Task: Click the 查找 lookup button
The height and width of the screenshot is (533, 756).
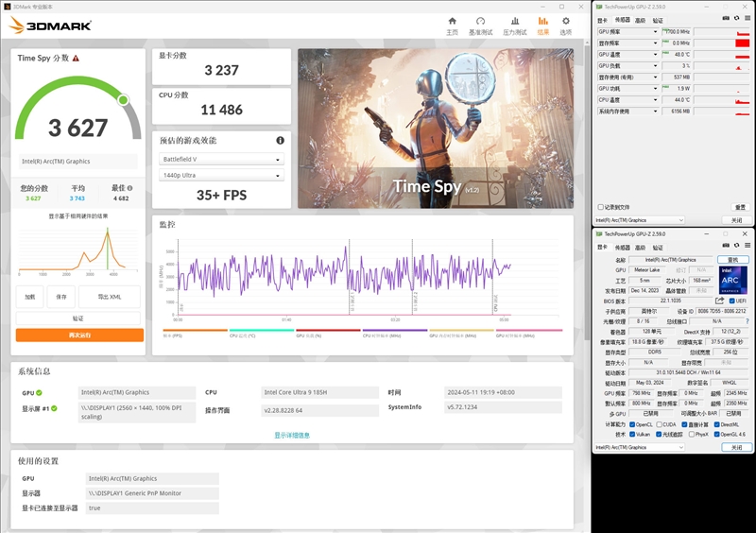Action: (x=733, y=260)
